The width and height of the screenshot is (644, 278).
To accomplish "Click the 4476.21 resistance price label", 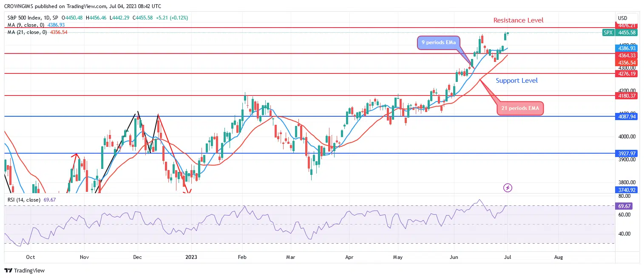I will (627, 25).
